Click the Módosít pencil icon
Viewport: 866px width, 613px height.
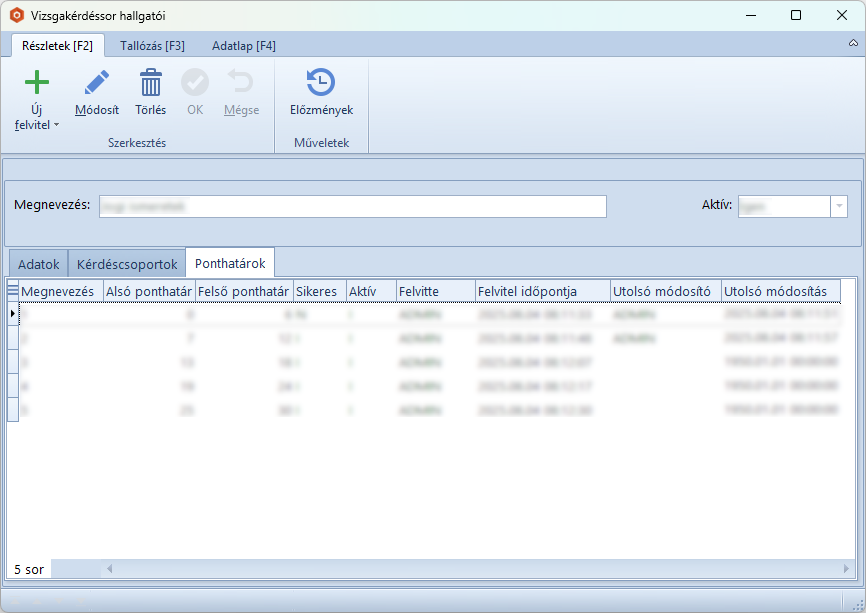97,83
